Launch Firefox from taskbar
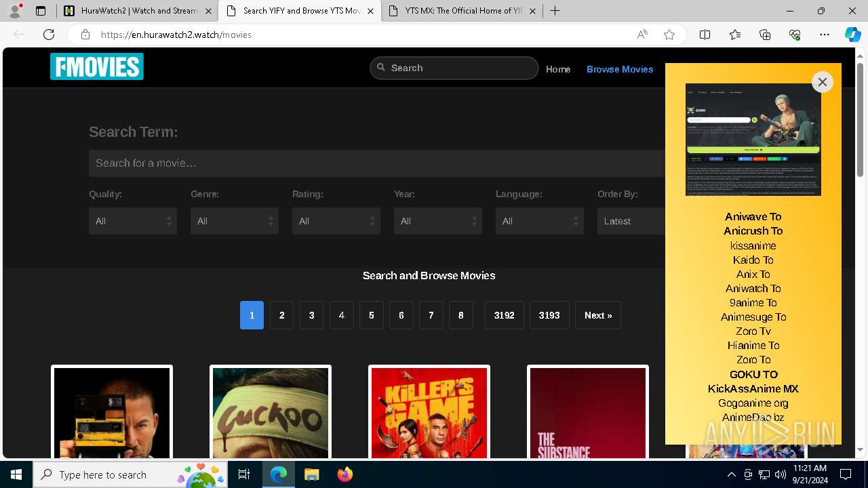This screenshot has width=868, height=488. pos(344,474)
